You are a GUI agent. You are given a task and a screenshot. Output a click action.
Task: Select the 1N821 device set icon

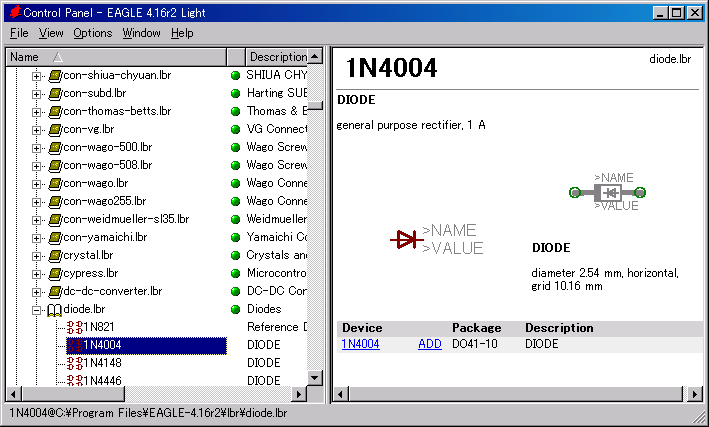[x=75, y=327]
